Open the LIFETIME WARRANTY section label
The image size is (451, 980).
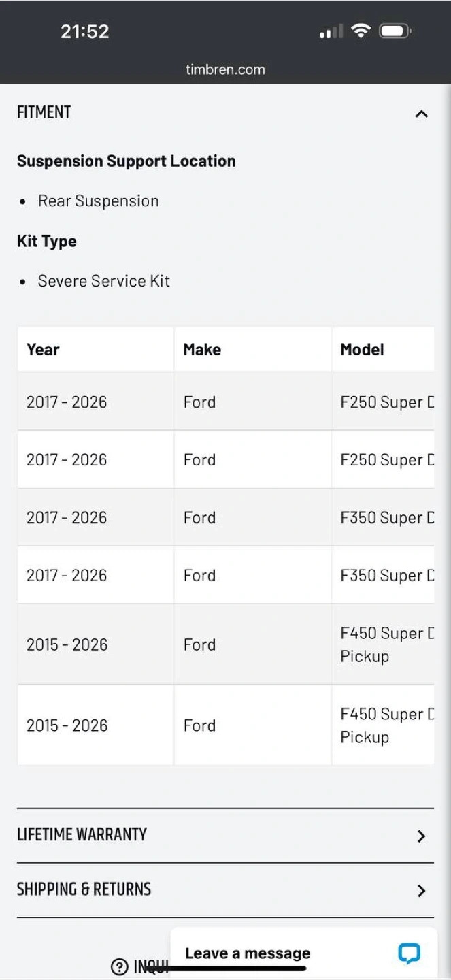pyautogui.click(x=82, y=834)
